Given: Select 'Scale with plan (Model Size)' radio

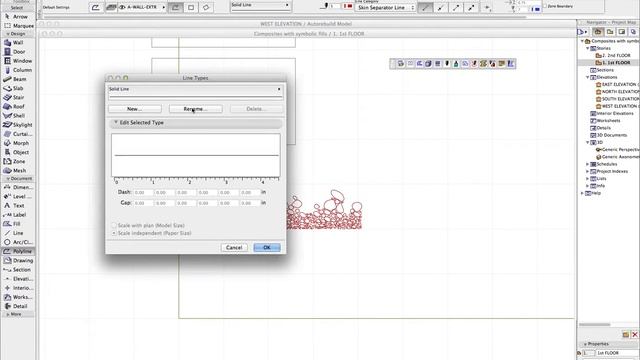Looking at the screenshot, I should (114, 225).
